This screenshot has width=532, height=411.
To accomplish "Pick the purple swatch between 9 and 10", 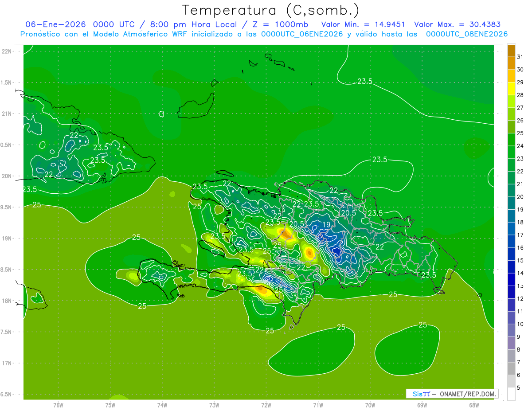I will pos(511,330).
